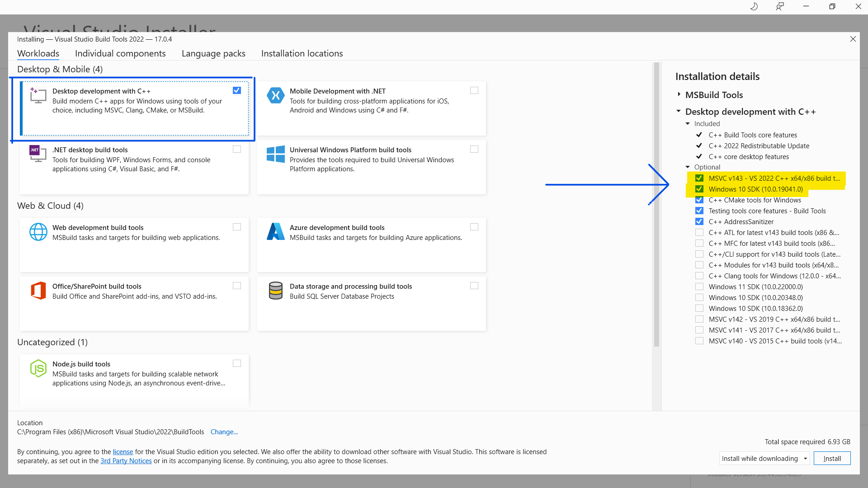Image resolution: width=868 pixels, height=488 pixels.
Task: Expand the MSBuild Tools section
Action: 679,94
